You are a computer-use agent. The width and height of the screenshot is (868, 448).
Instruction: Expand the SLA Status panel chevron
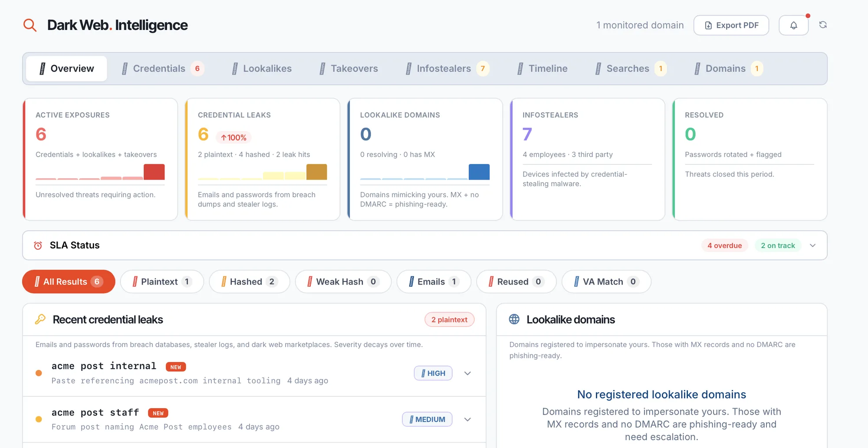click(813, 245)
